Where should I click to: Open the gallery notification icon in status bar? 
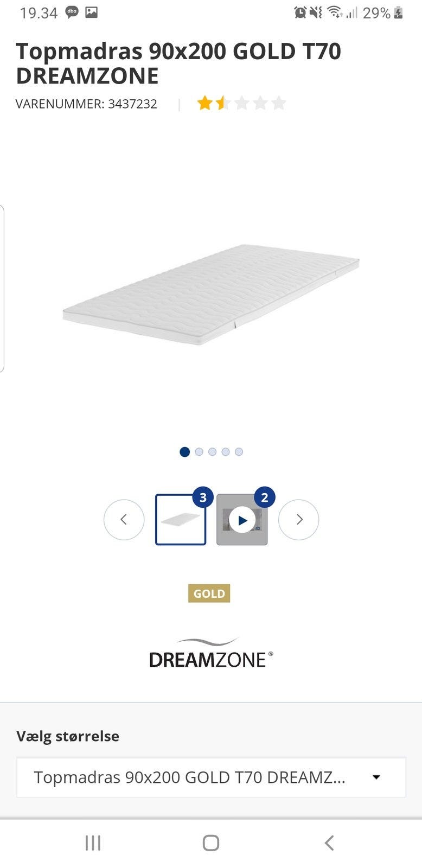[92, 12]
